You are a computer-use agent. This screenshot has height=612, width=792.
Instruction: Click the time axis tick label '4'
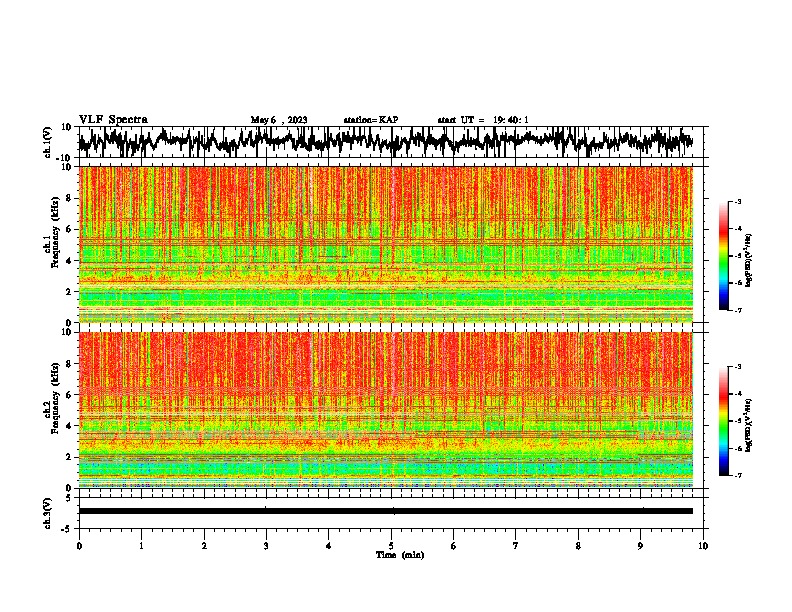click(329, 546)
